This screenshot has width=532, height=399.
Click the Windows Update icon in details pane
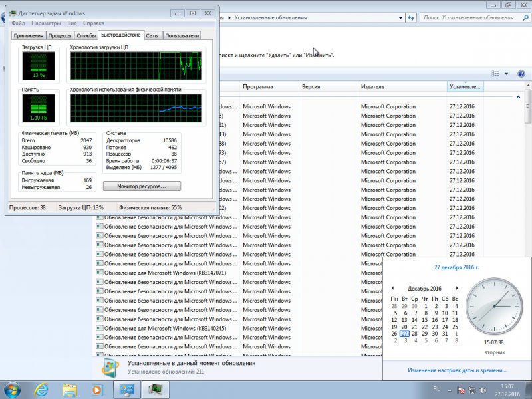(x=110, y=368)
